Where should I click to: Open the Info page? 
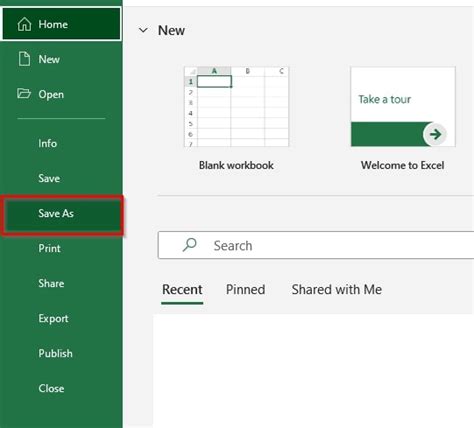click(48, 143)
